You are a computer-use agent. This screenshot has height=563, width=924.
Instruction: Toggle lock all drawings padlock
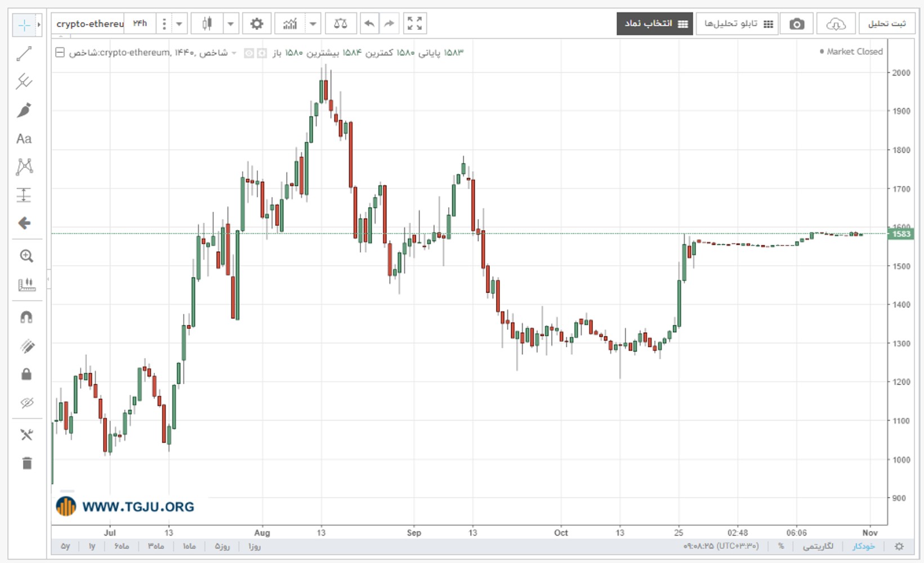click(26, 374)
